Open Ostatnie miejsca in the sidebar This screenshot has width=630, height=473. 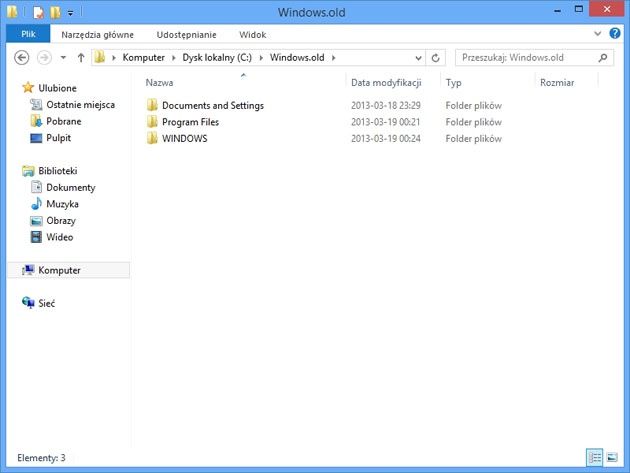(80, 105)
